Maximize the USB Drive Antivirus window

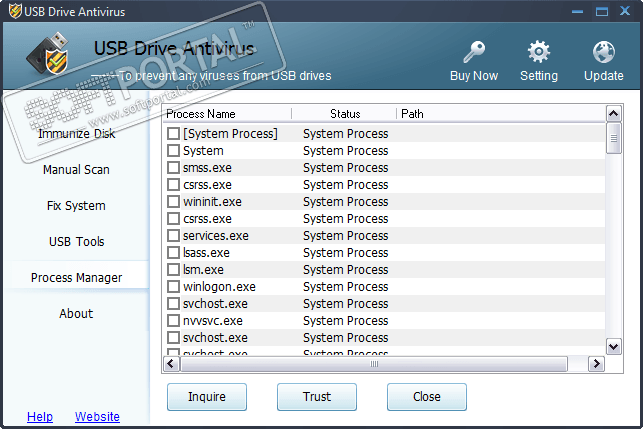(x=602, y=11)
